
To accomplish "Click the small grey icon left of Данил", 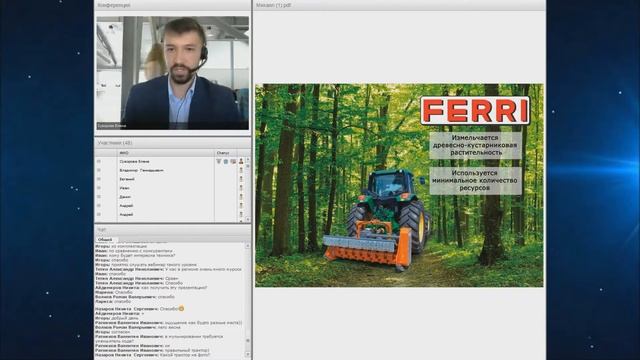I will point(98,197).
